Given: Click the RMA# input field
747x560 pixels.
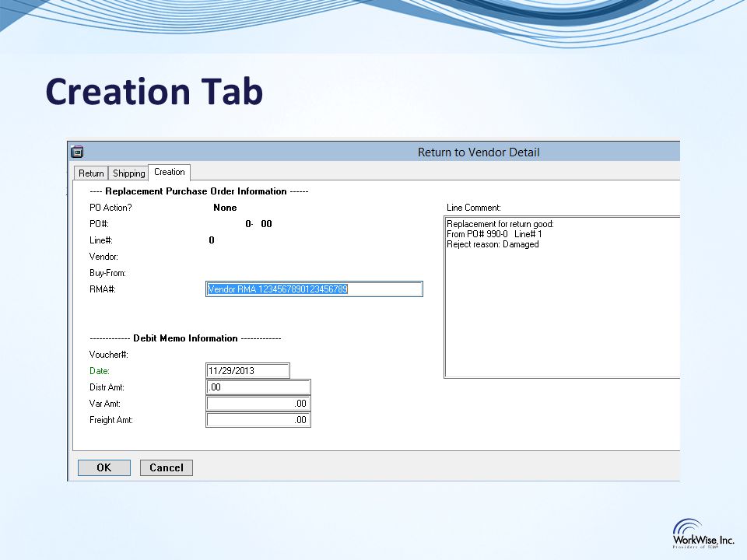Looking at the screenshot, I should click(x=314, y=289).
